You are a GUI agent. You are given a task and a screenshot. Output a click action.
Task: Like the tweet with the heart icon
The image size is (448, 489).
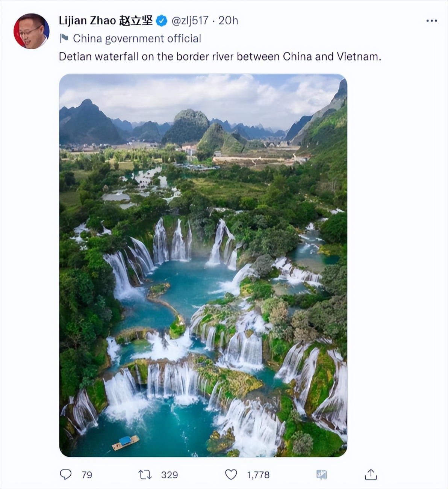(231, 475)
